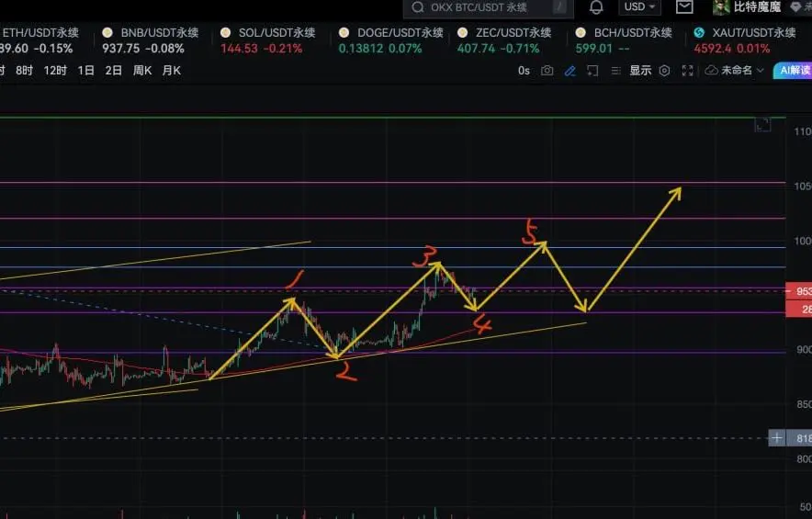Open notifications bell

[x=596, y=7]
